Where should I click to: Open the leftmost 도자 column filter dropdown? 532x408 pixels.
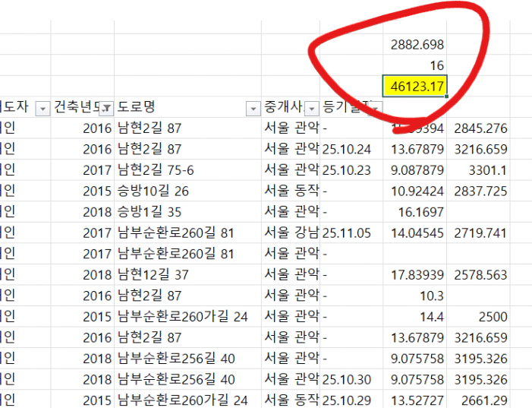click(x=43, y=108)
